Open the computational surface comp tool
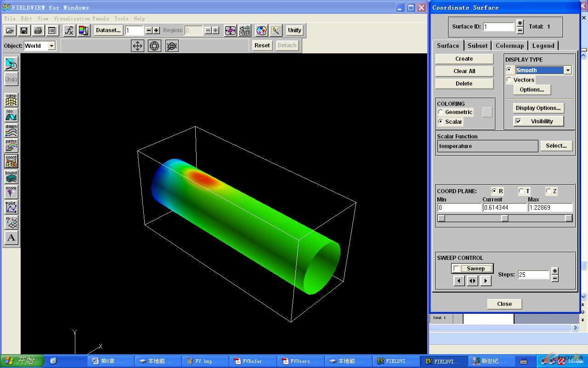 pyautogui.click(x=11, y=99)
